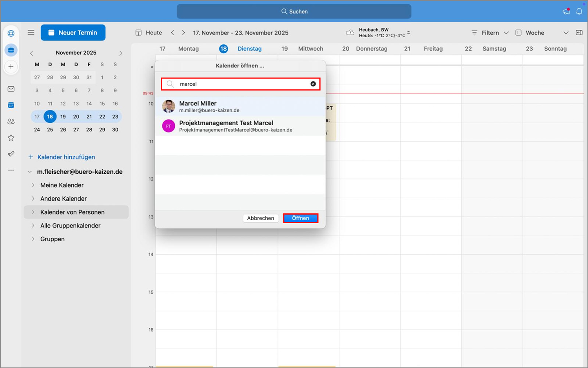Screen dimensions: 588x368
Task: Open the Mail module icon
Action: coord(11,89)
